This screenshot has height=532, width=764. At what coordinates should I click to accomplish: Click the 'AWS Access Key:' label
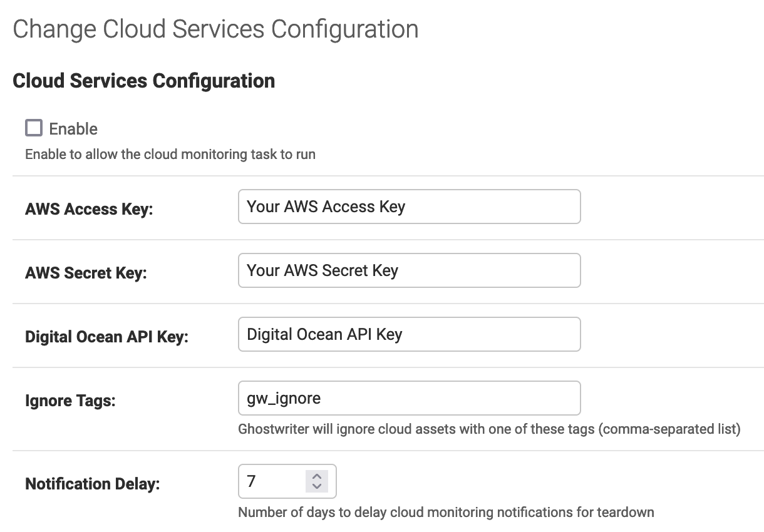click(x=89, y=209)
